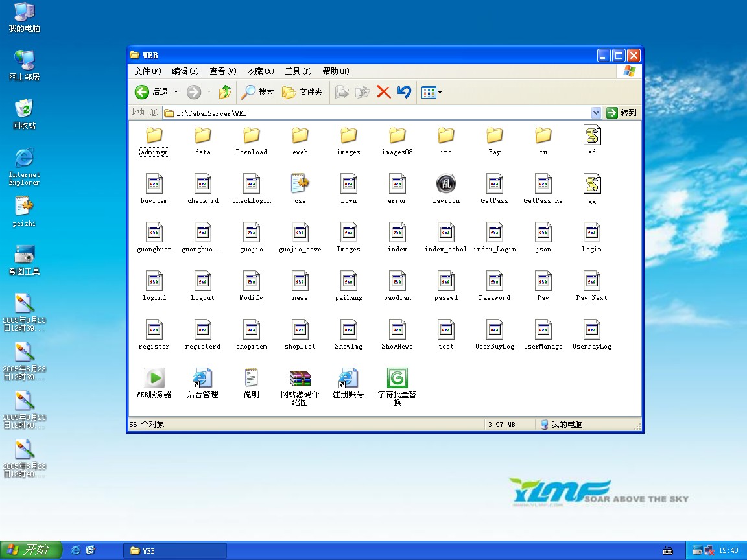Select the admingm folder

point(154,135)
